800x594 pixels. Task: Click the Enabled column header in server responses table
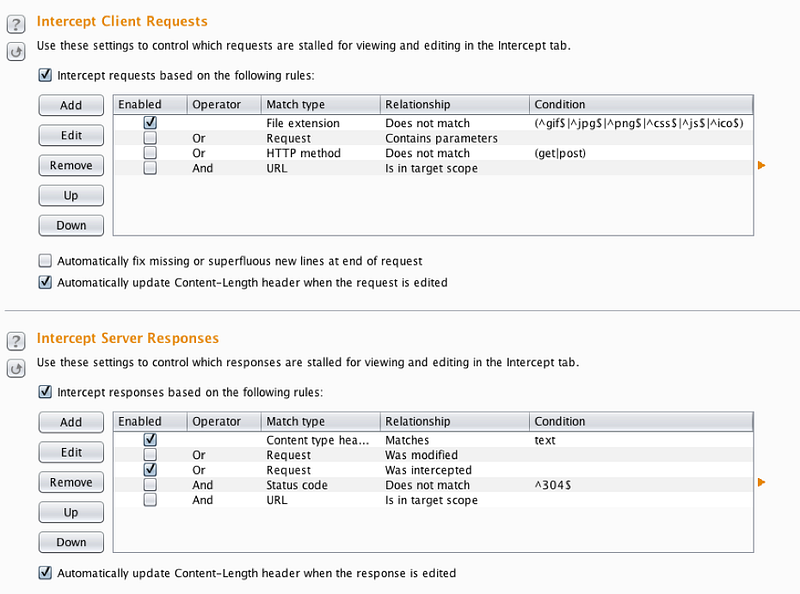[x=150, y=422]
